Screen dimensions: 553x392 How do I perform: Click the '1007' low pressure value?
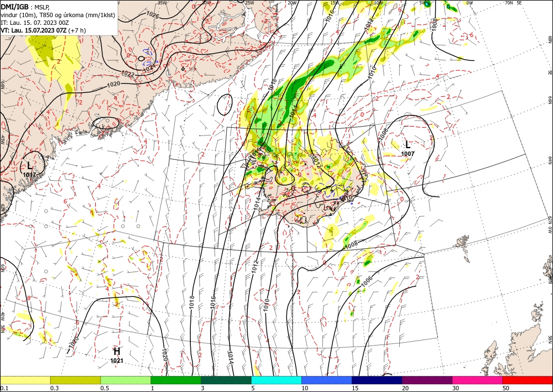[x=408, y=154]
